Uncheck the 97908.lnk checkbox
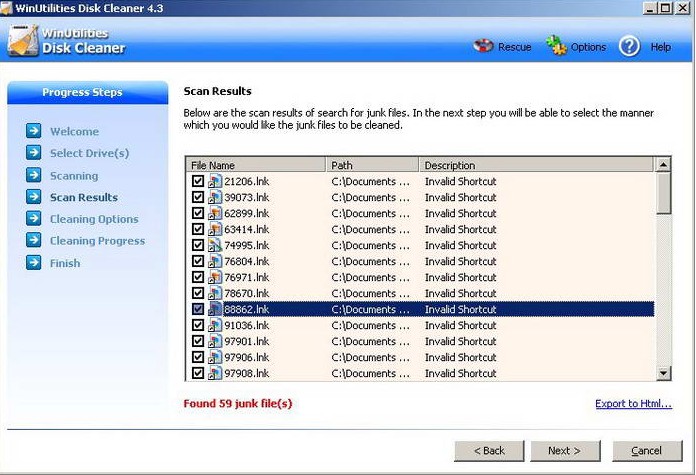696x475 pixels. (x=198, y=373)
